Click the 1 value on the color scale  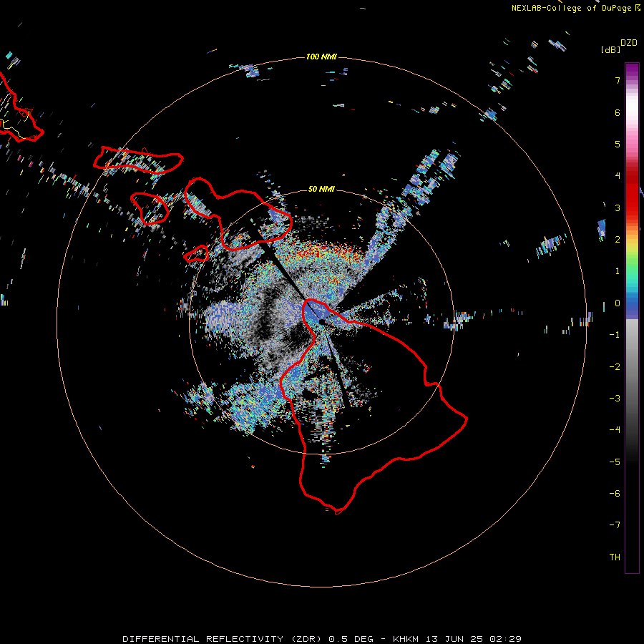(618, 271)
